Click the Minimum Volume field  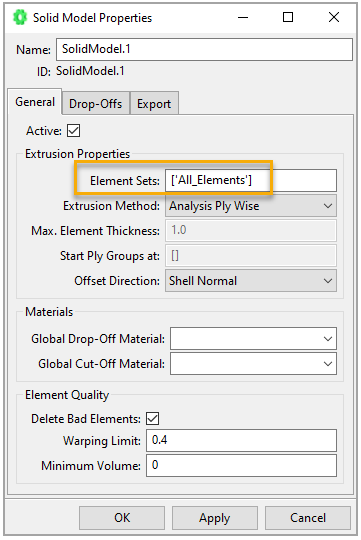pos(241,465)
